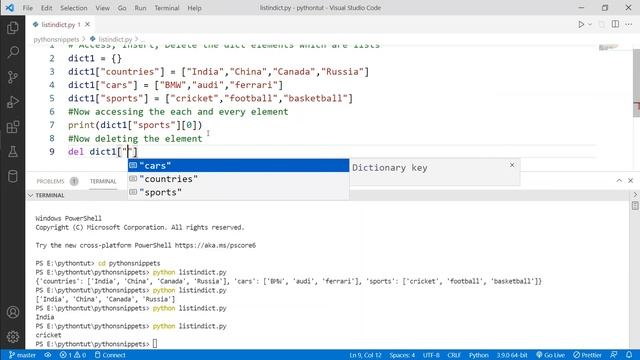
Task: Choose "sports" autocomplete suggestion
Action: 238,192
